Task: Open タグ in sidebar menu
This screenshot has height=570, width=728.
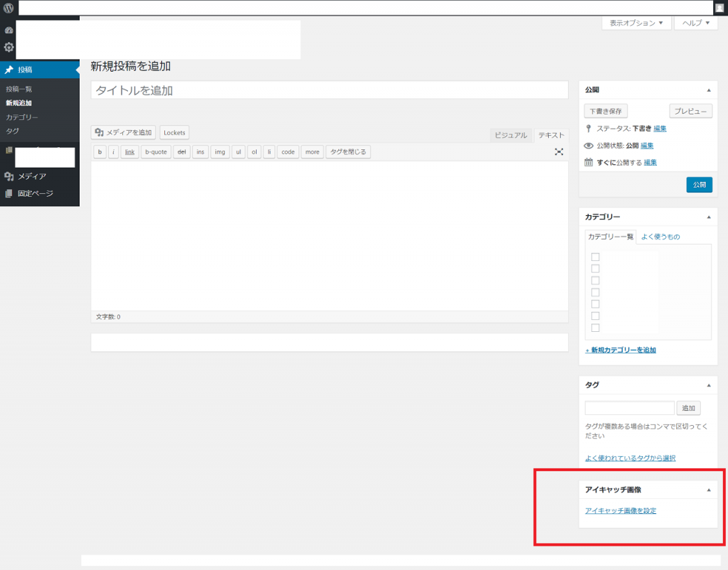Action: (13, 131)
